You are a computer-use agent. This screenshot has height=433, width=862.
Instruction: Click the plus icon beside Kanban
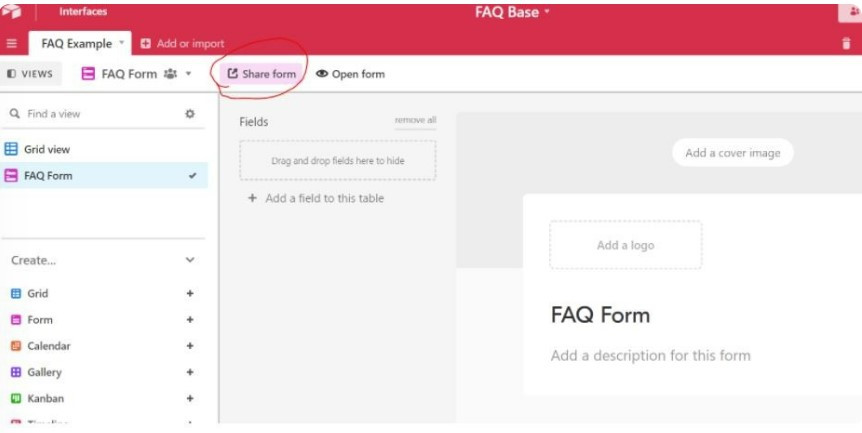pyautogui.click(x=190, y=398)
